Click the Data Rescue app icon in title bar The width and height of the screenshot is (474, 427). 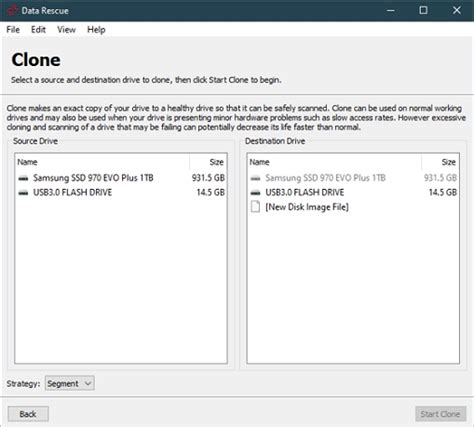[12, 10]
